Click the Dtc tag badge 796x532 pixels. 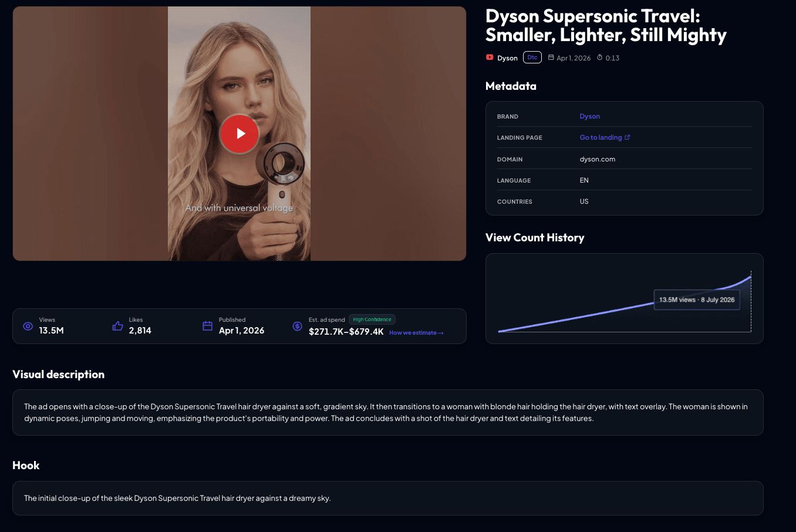(532, 58)
